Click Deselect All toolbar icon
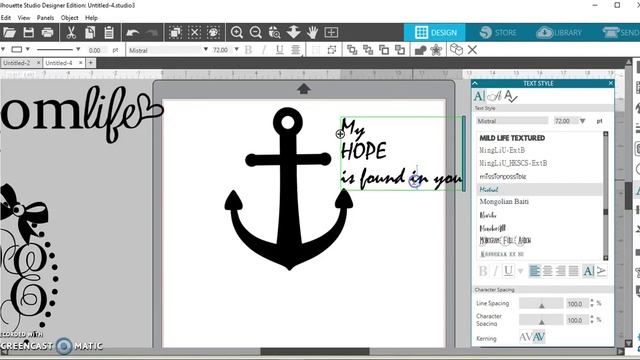 (x=195, y=32)
